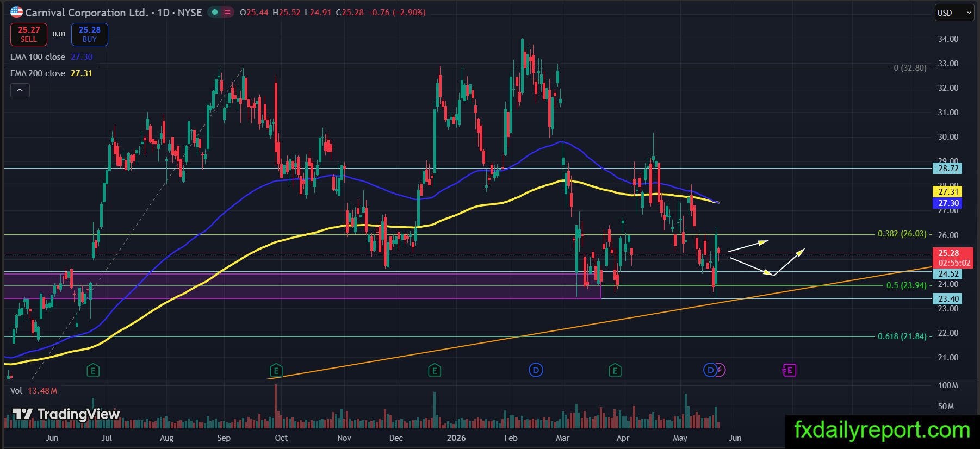The width and height of the screenshot is (980, 449).
Task: Click the 50M volume scale label
Action: (946, 407)
